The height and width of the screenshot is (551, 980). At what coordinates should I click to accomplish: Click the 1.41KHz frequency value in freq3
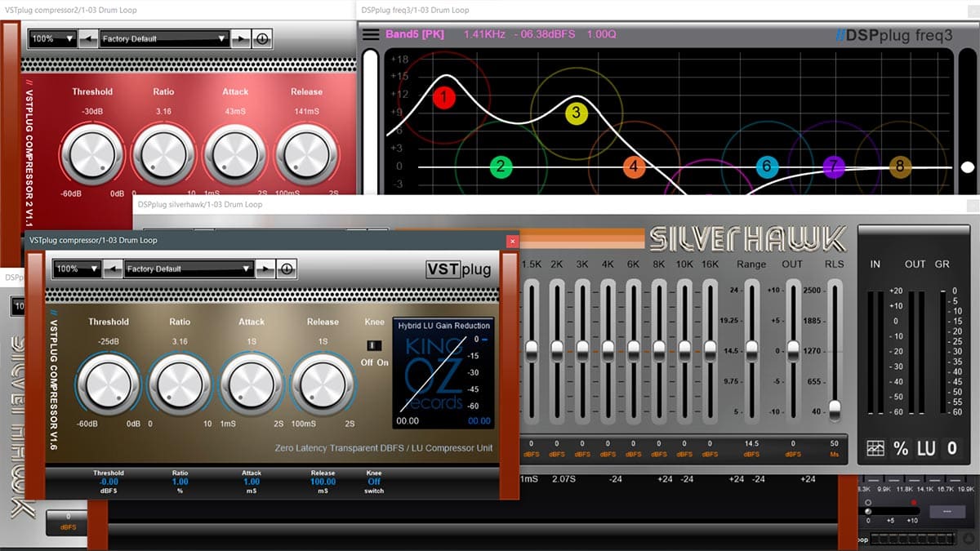(x=485, y=34)
